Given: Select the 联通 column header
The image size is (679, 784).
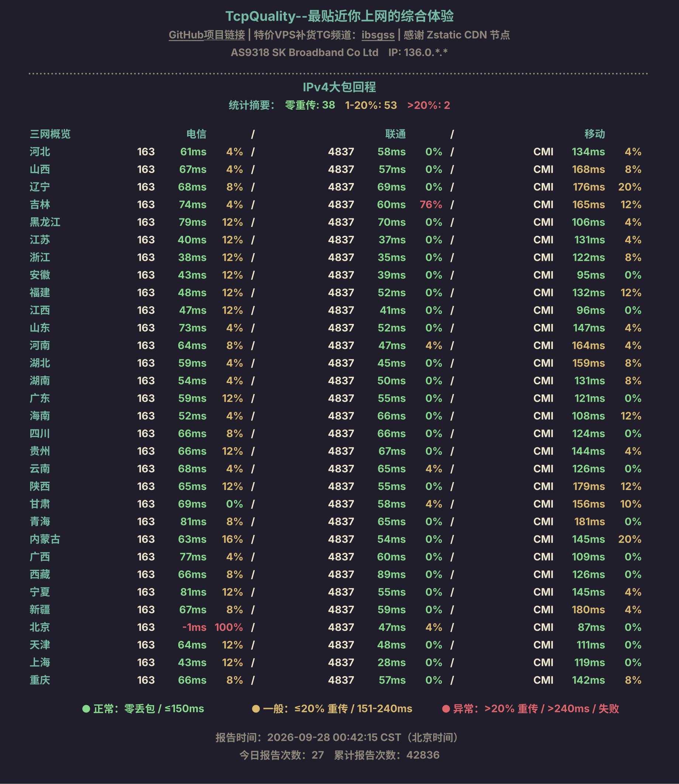Looking at the screenshot, I should [395, 134].
